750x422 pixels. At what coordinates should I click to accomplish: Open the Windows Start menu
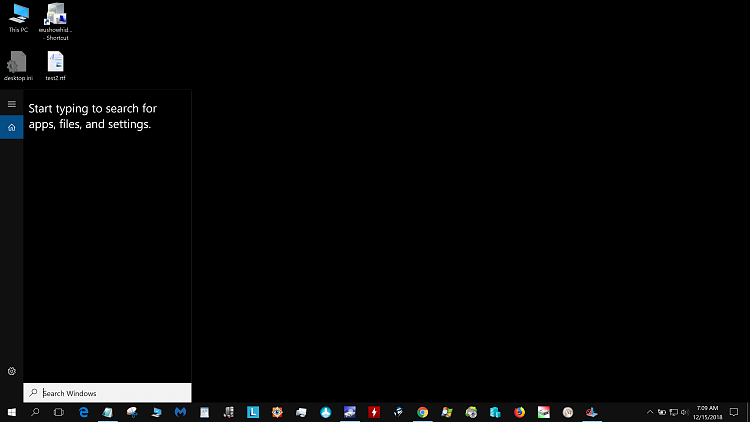pos(11,412)
